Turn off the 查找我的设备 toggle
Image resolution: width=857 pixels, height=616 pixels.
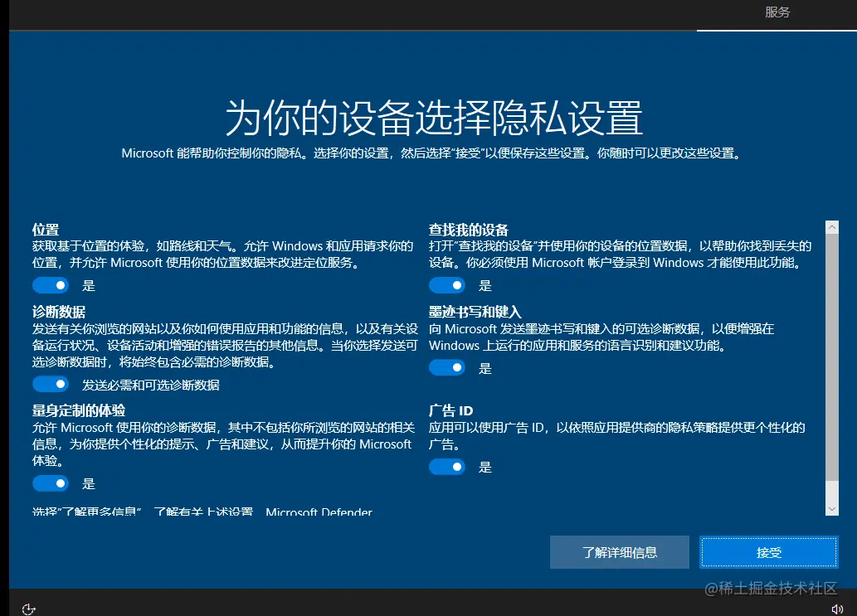click(x=446, y=285)
